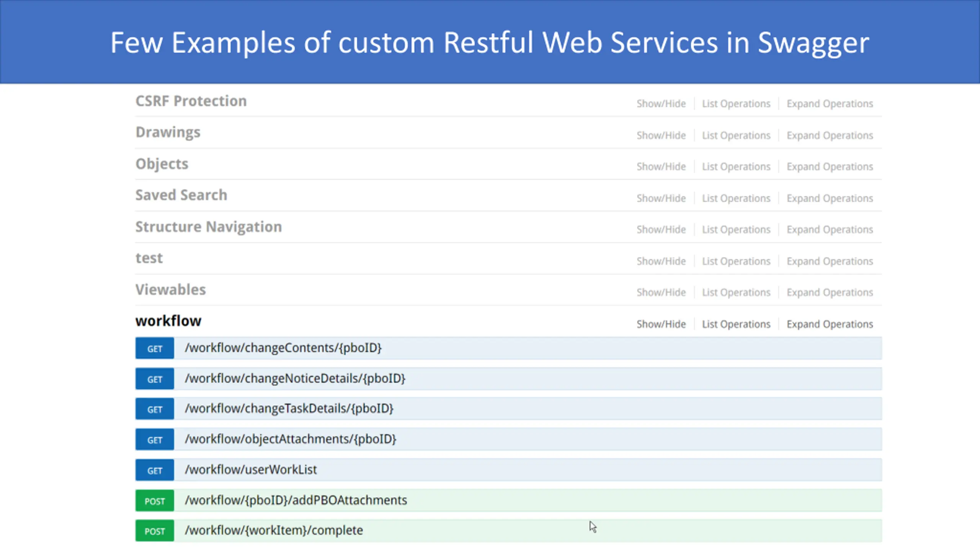Screen dimensions: 980x551
Task: Expand Operations for Viewables section
Action: tap(830, 292)
